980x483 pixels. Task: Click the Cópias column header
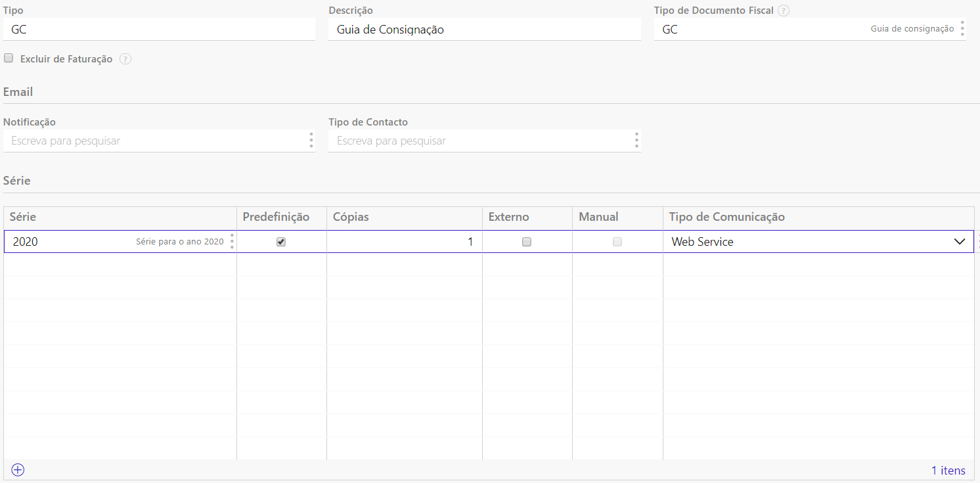coord(351,217)
